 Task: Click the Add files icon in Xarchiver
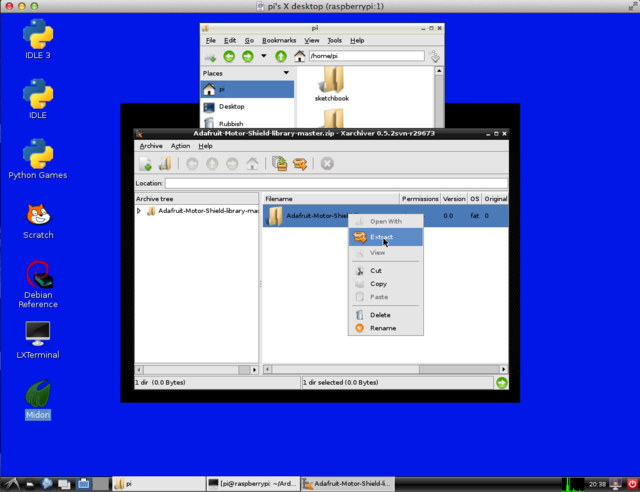(x=279, y=163)
